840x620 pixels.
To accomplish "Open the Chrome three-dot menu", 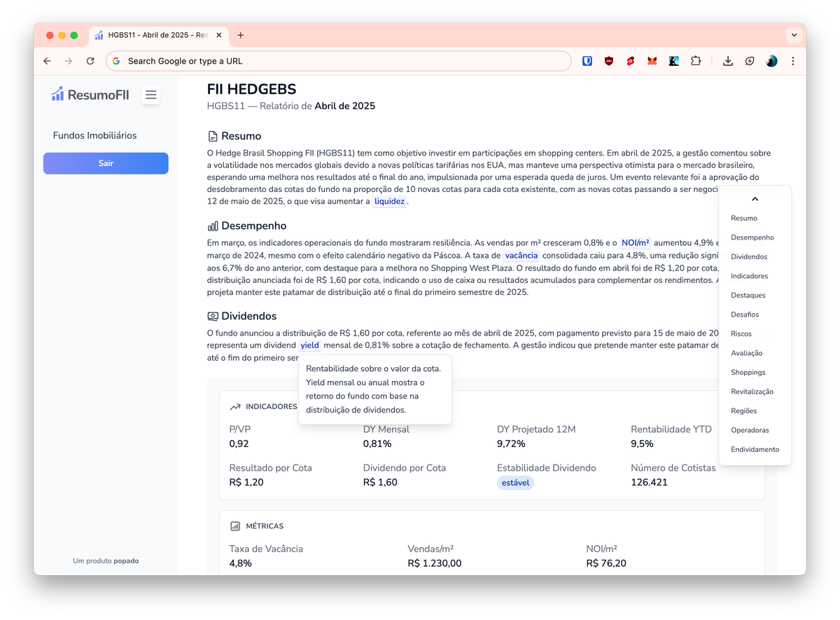I will coord(793,61).
